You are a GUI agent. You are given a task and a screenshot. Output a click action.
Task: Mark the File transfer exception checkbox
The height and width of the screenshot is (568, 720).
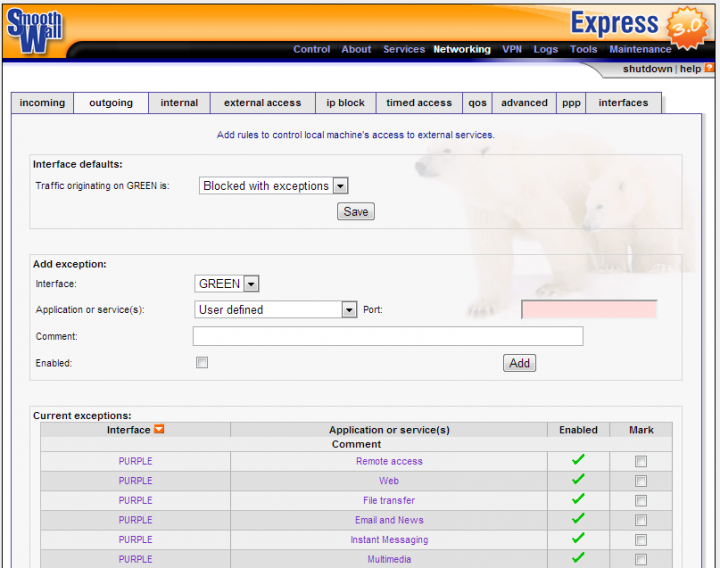point(641,501)
